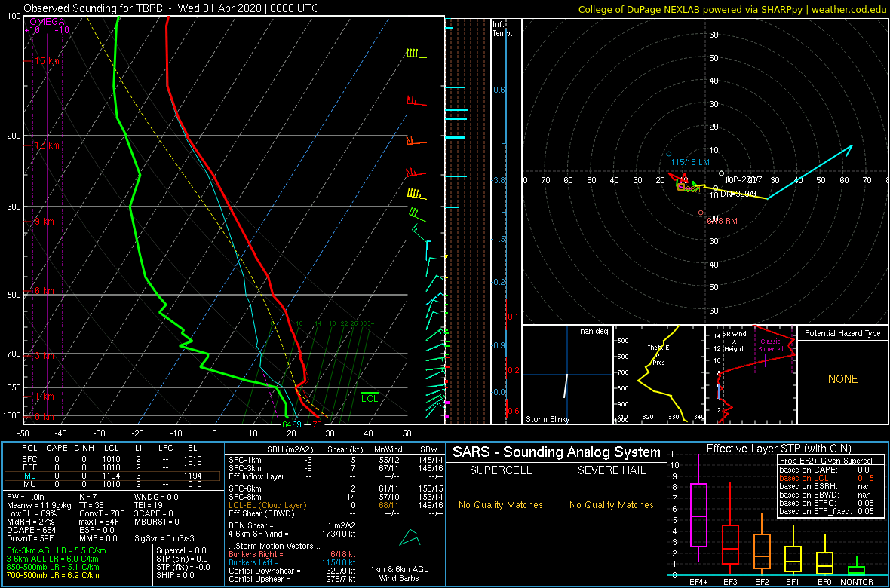Click the 'Storm Slinky' panel label
Viewport: 890px width, 588px height.
(x=548, y=419)
